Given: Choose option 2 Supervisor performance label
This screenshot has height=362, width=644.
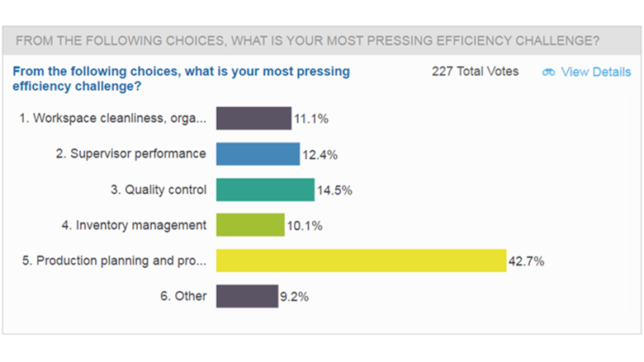Looking at the screenshot, I should point(131,153).
